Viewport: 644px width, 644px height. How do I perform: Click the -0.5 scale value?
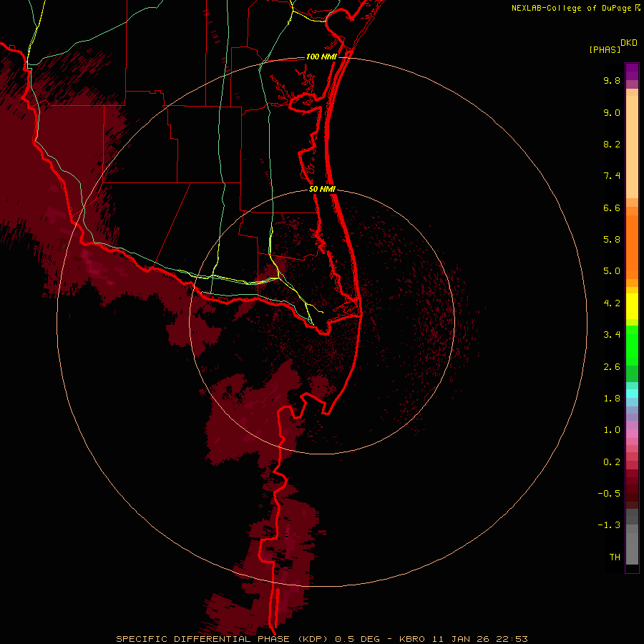tap(609, 493)
